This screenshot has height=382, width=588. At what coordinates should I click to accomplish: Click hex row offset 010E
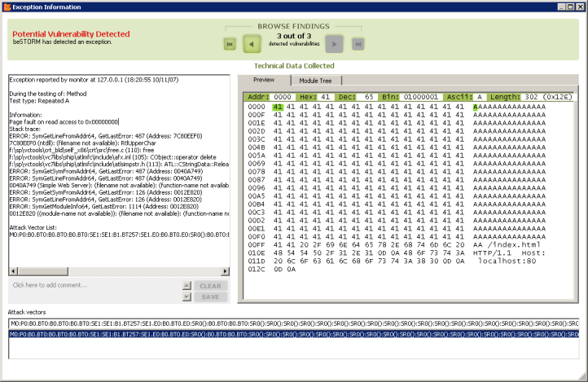click(x=257, y=253)
